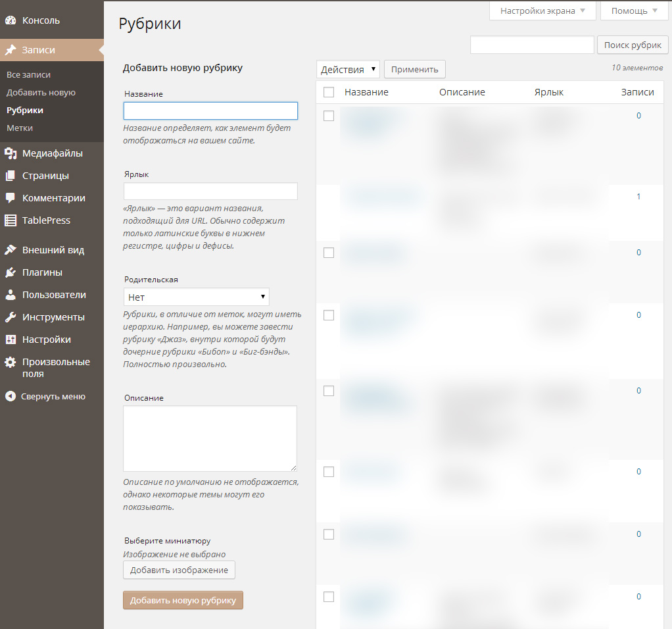Click the Пользователи user icon
The image size is (672, 629).
(11, 295)
